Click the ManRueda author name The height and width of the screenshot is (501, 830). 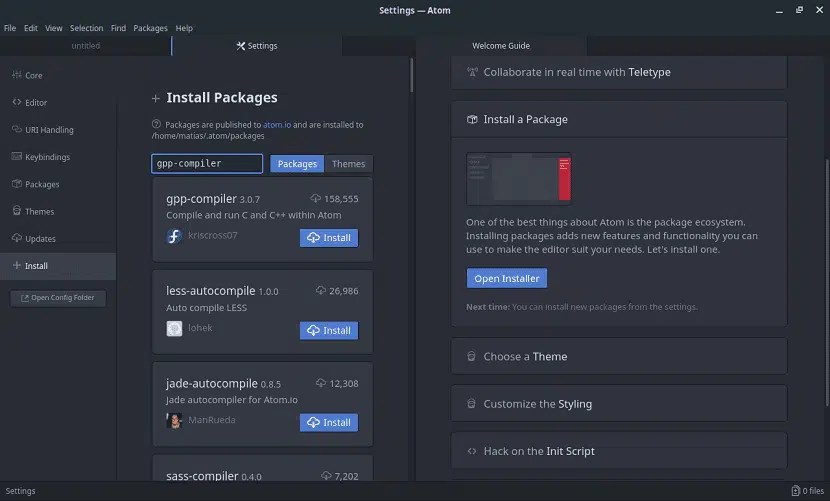pos(212,420)
